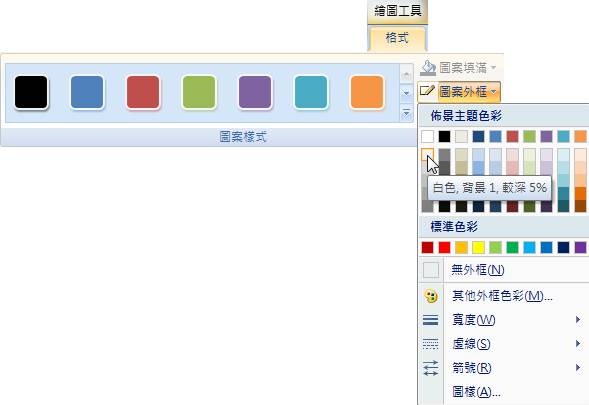
Task: Click the line weight icon
Action: point(430,320)
